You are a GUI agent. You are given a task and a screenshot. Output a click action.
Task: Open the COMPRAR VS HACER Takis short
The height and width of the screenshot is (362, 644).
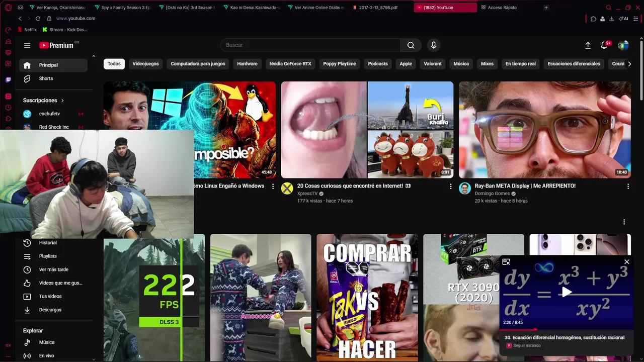[367, 298]
